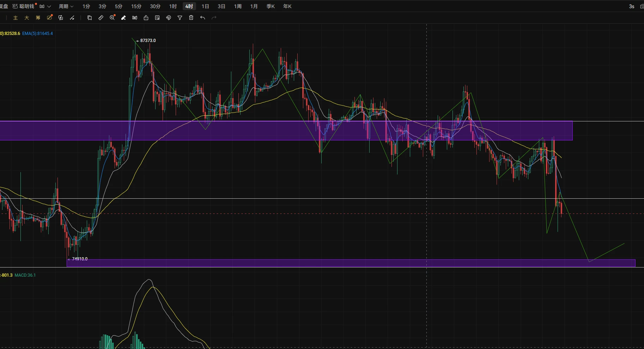The image size is (644, 349).
Task: Select the active 4时 timeframe
Action: pyautogui.click(x=189, y=6)
